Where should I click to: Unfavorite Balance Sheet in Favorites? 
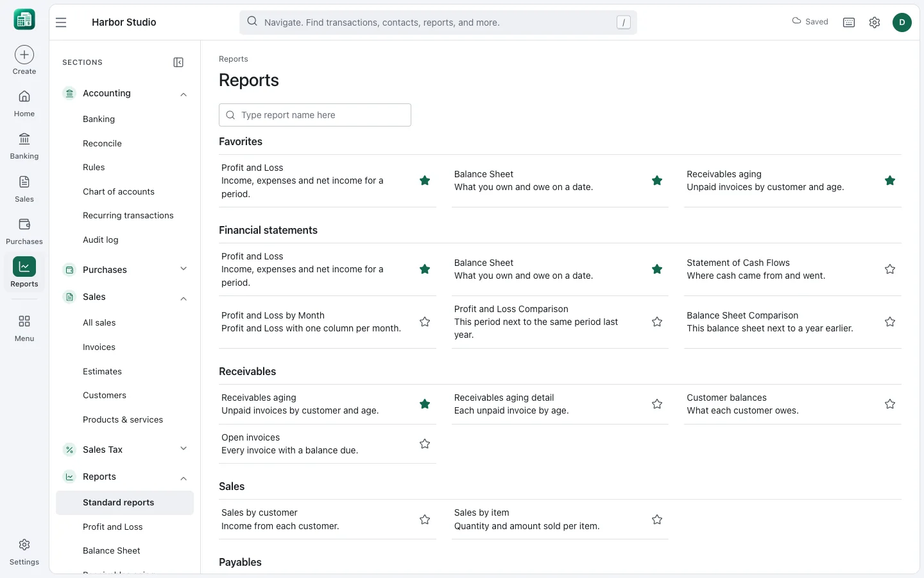pyautogui.click(x=657, y=180)
